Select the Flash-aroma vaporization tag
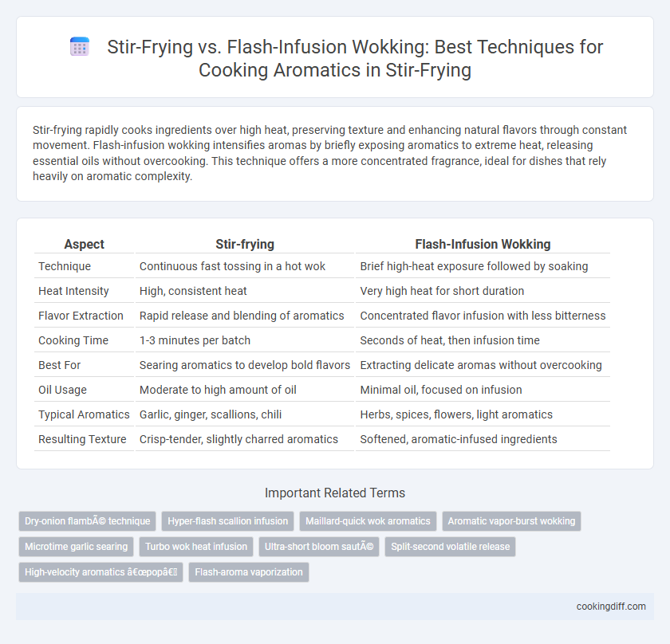 pos(249,572)
